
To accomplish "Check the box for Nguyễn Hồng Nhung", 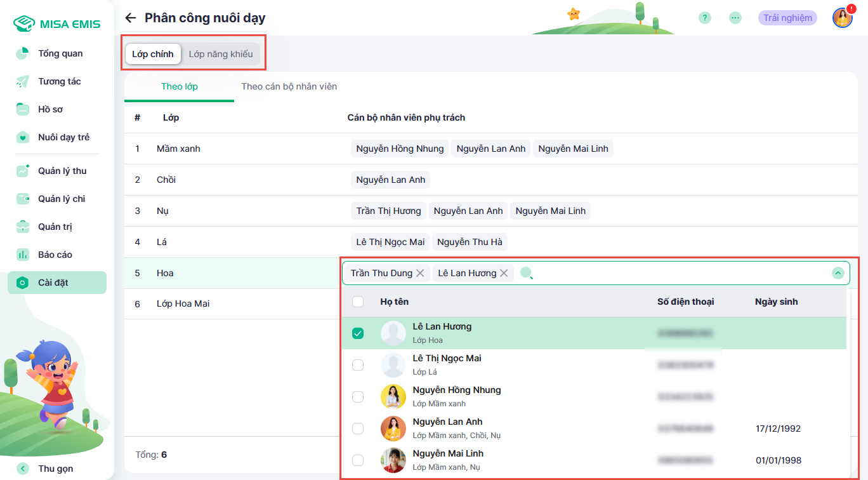I will pos(358,397).
